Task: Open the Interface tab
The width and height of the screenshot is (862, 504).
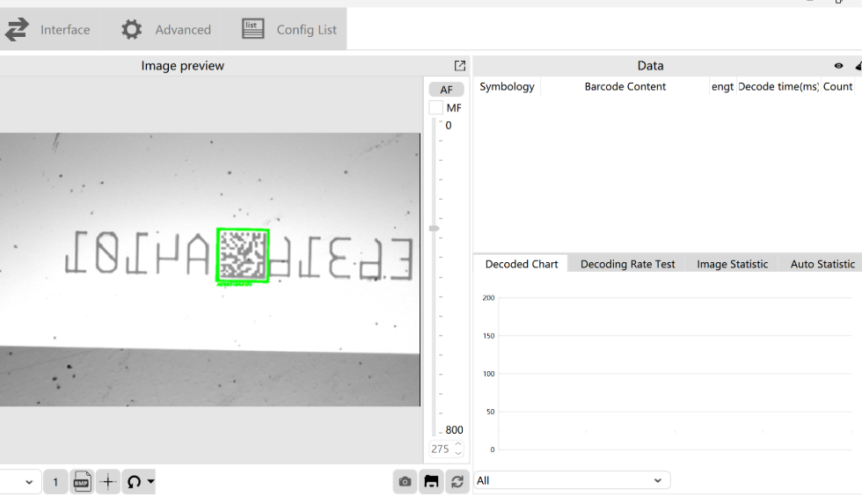Action: point(49,30)
